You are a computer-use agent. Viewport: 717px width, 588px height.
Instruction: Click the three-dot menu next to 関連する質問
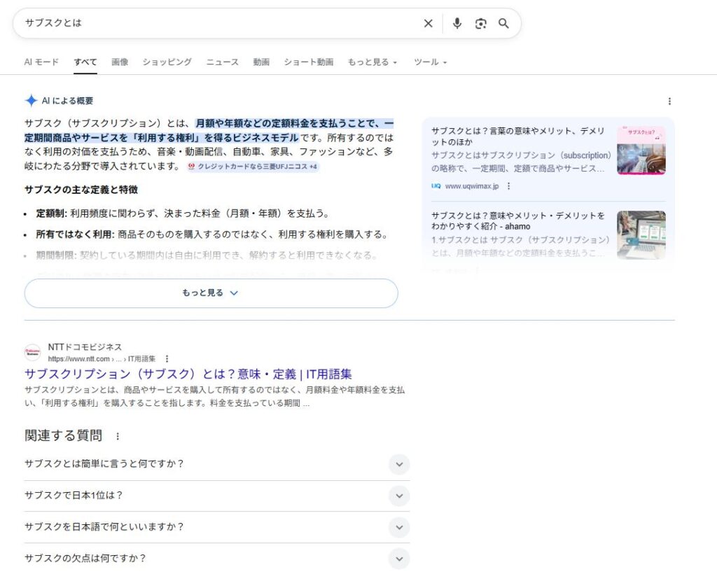point(116,436)
